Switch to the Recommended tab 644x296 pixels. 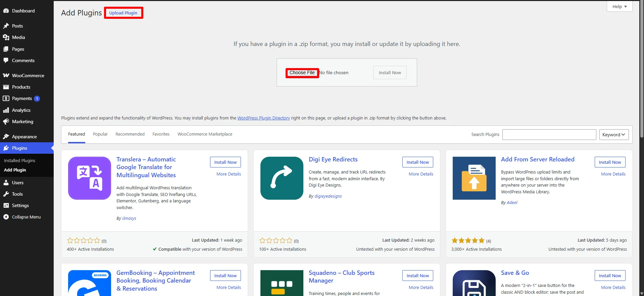[130, 134]
